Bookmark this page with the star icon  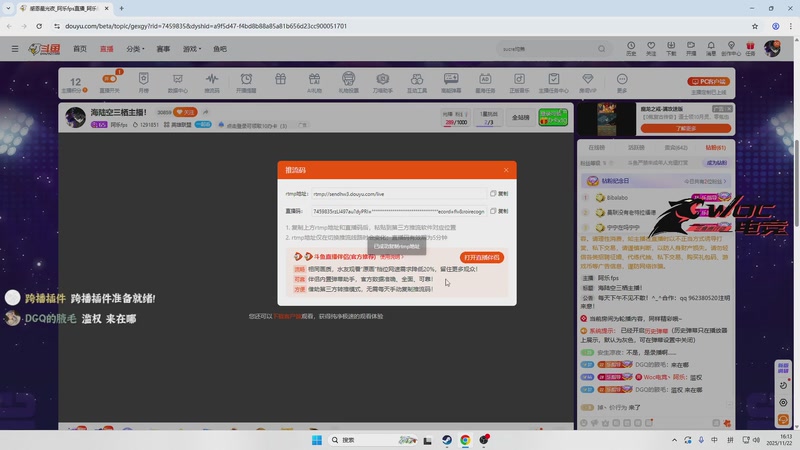point(755,26)
